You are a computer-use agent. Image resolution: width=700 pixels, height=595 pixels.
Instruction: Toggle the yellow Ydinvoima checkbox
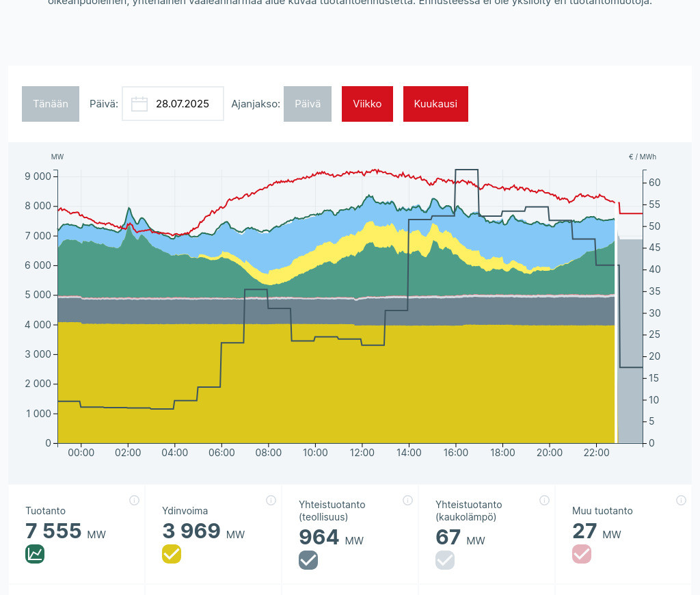coord(172,554)
